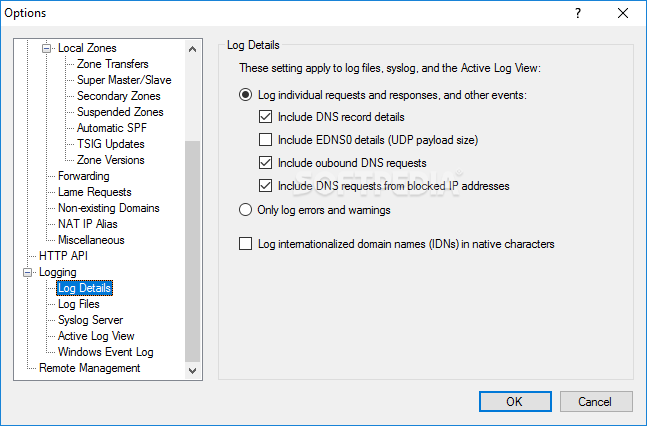
Task: Open Log Files settings
Action: [x=79, y=304]
